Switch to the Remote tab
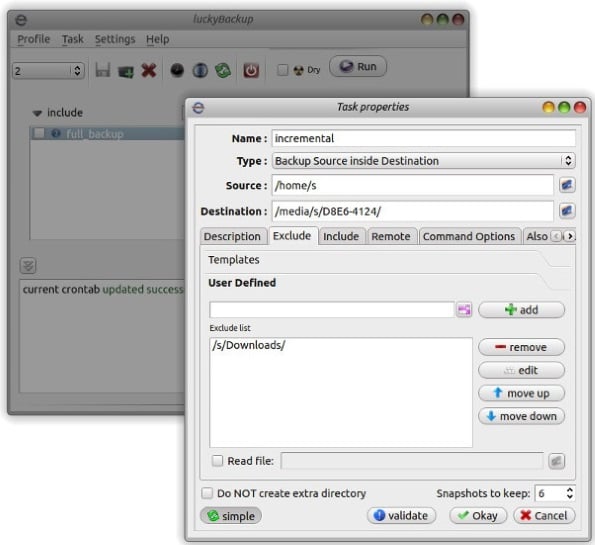Viewport: 595px width, 545px height. (x=391, y=236)
